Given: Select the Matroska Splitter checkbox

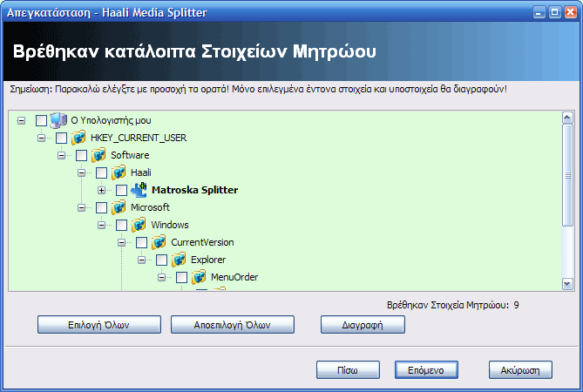Looking at the screenshot, I should 122,190.
